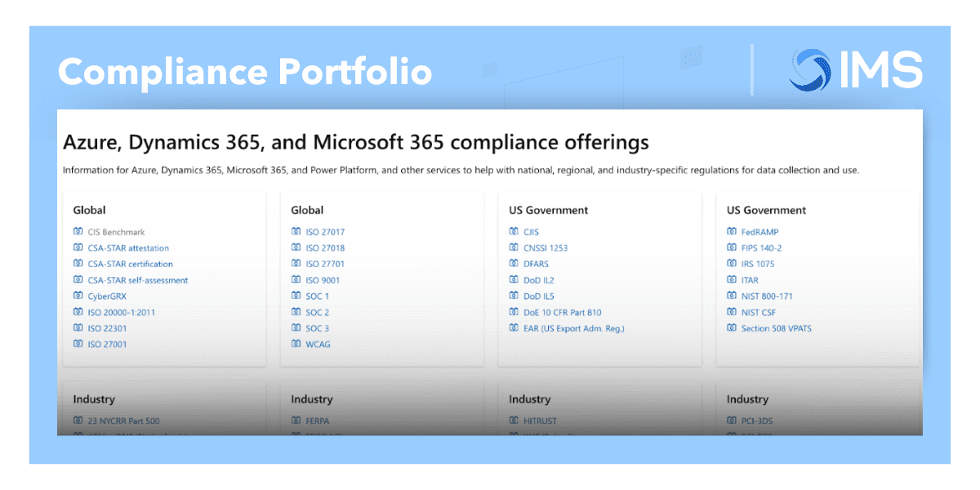Click the book icon beside DoD IL5
The height and width of the screenshot is (490, 980).
pos(514,296)
